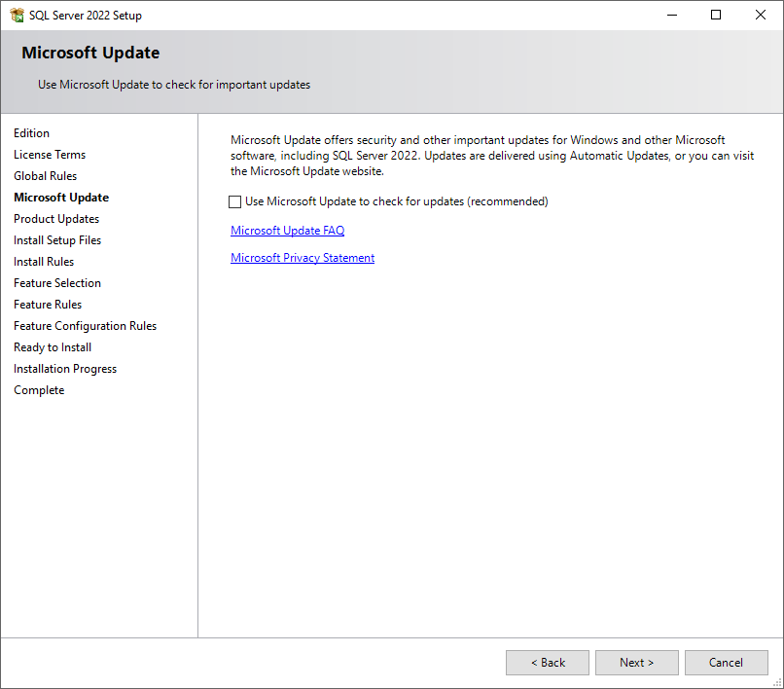Select Install Setup Files in sidebar
Image resolution: width=784 pixels, height=689 pixels.
[56, 239]
